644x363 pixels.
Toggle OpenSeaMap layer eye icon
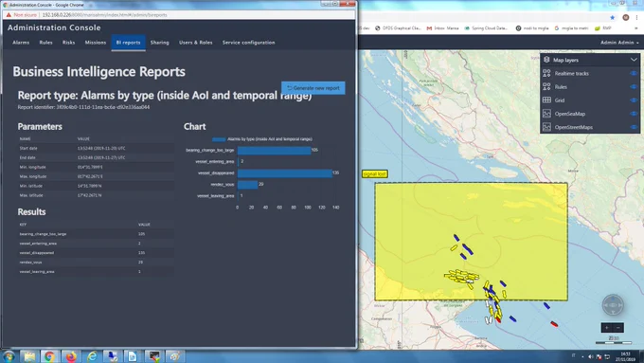(634, 114)
